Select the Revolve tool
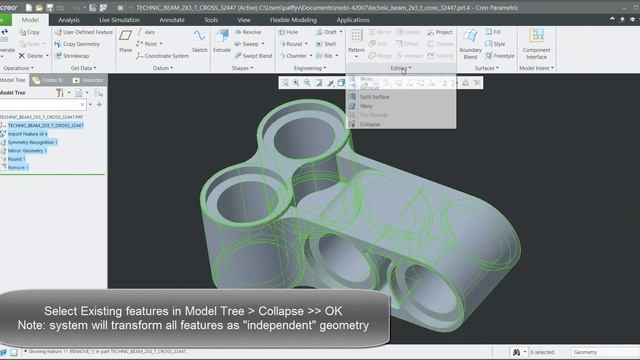Viewport: 640px width, 360px height. click(248, 32)
